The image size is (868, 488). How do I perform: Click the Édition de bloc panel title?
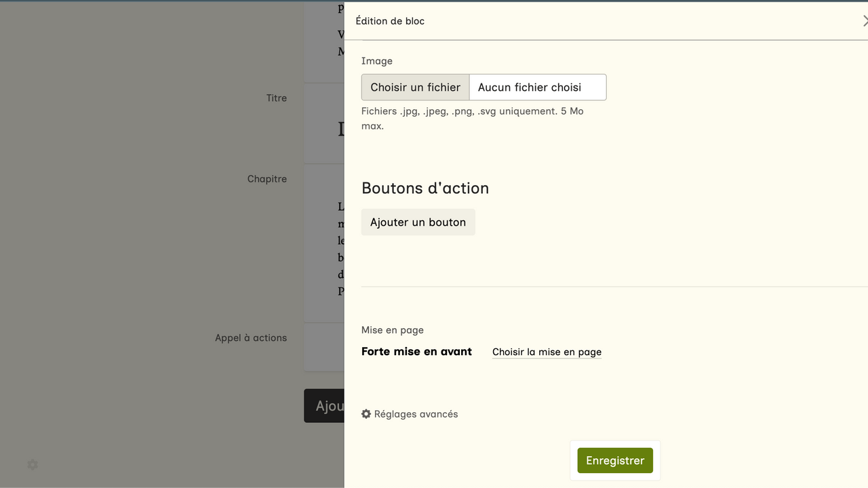390,21
